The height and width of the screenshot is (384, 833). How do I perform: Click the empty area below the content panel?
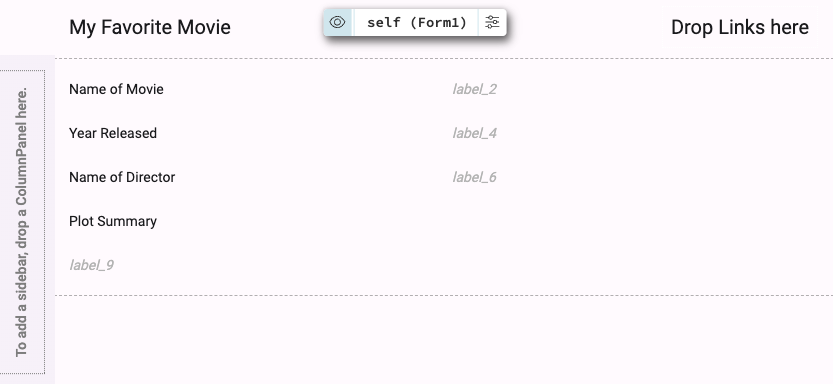point(444,340)
